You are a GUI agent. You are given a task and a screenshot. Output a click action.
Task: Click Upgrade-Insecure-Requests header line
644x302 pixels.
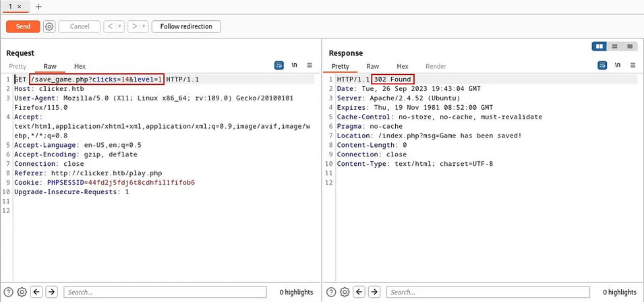(x=71, y=191)
